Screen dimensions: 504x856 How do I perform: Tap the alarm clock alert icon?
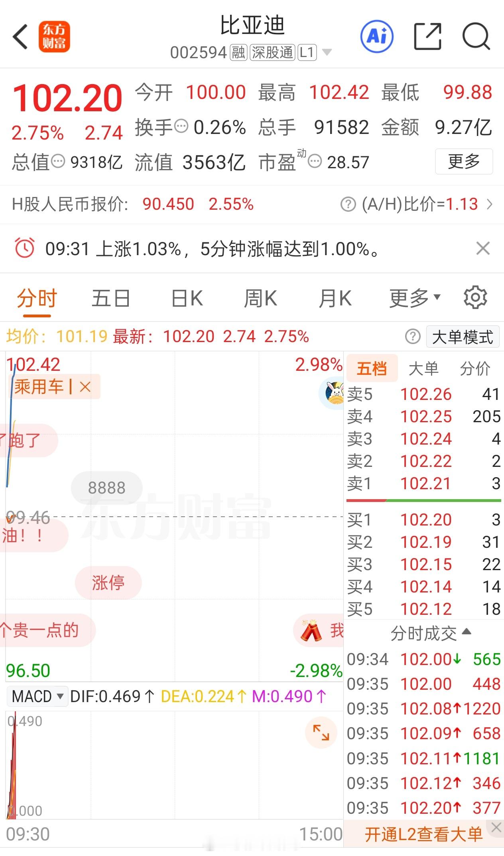click(x=25, y=248)
